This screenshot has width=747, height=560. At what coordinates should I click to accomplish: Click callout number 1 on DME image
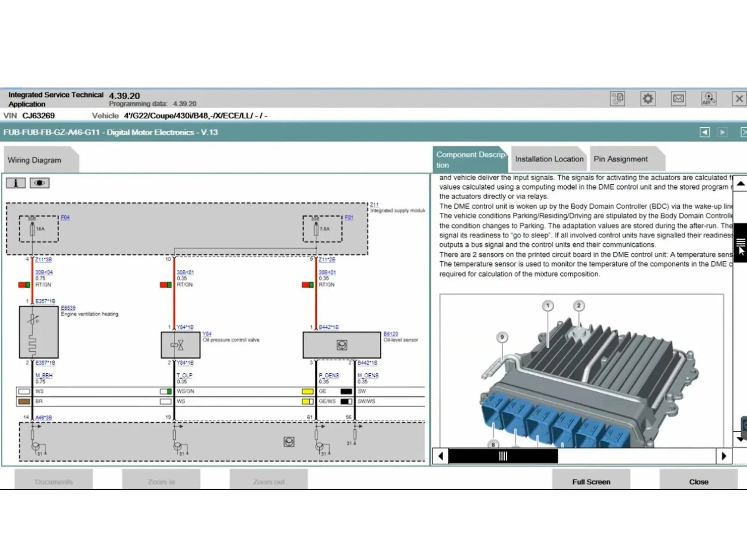(548, 306)
